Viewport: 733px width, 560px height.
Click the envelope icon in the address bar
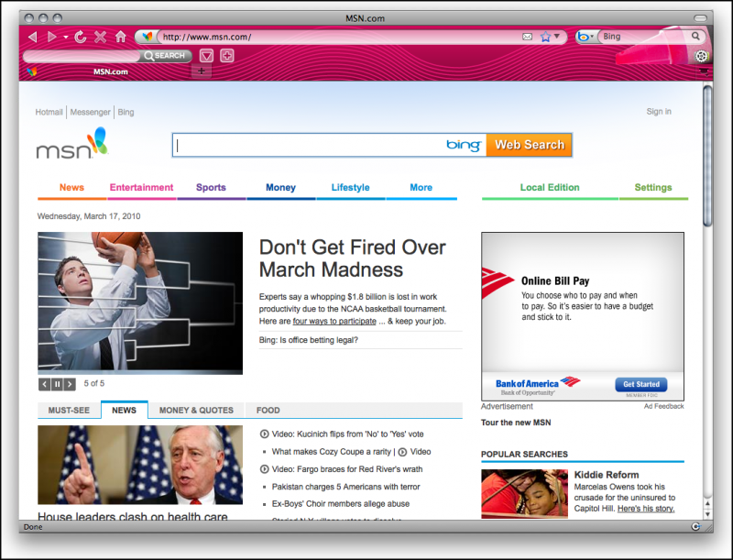click(x=528, y=37)
